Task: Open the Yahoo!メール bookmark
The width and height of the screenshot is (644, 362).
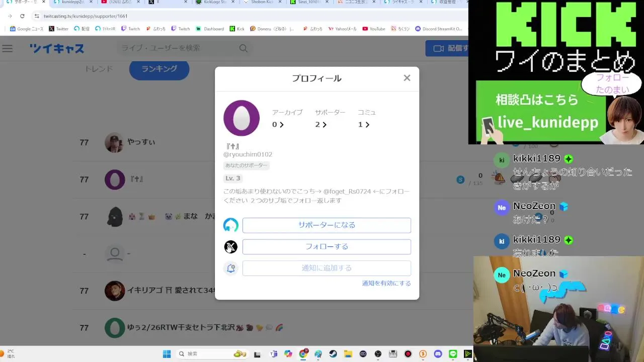Action: pos(343,29)
